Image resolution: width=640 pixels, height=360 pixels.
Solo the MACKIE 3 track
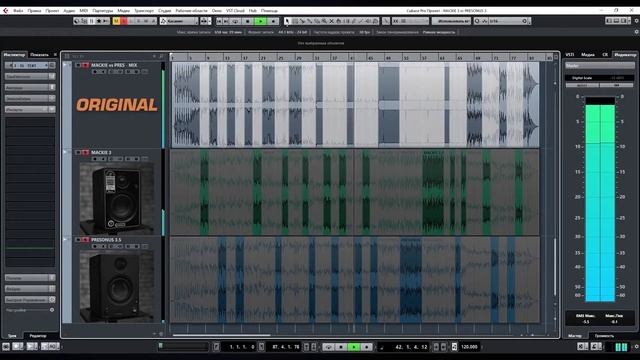tap(85, 153)
